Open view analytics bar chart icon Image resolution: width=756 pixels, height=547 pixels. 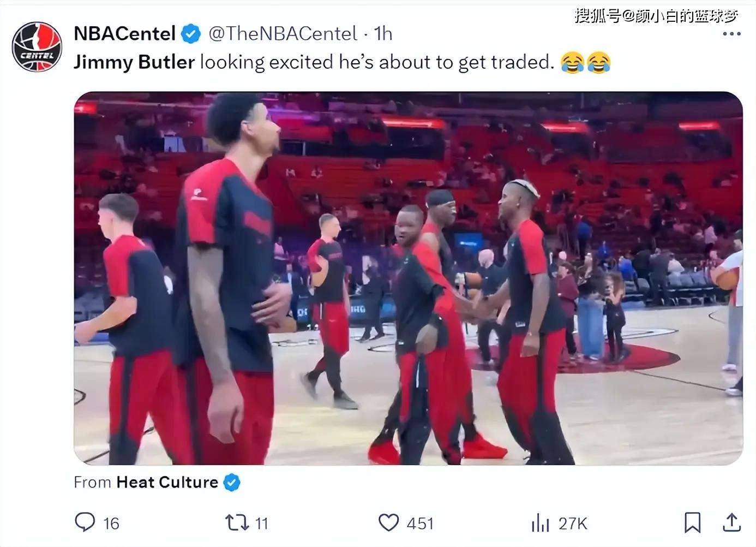[540, 523]
